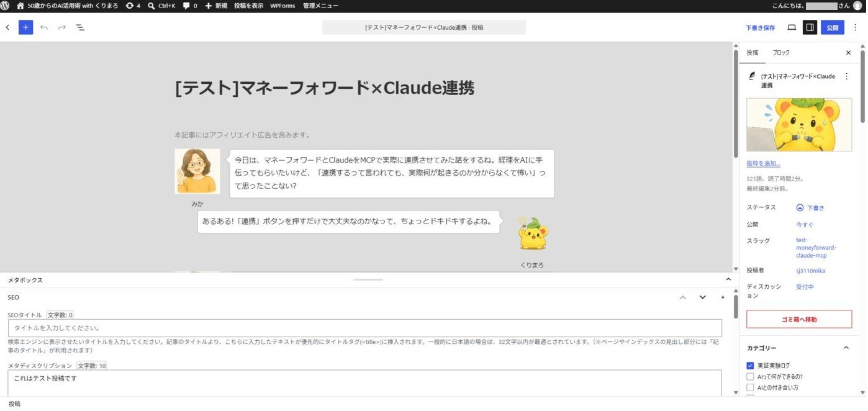
Task: Click the post title heading in the editor
Action: (x=325, y=88)
